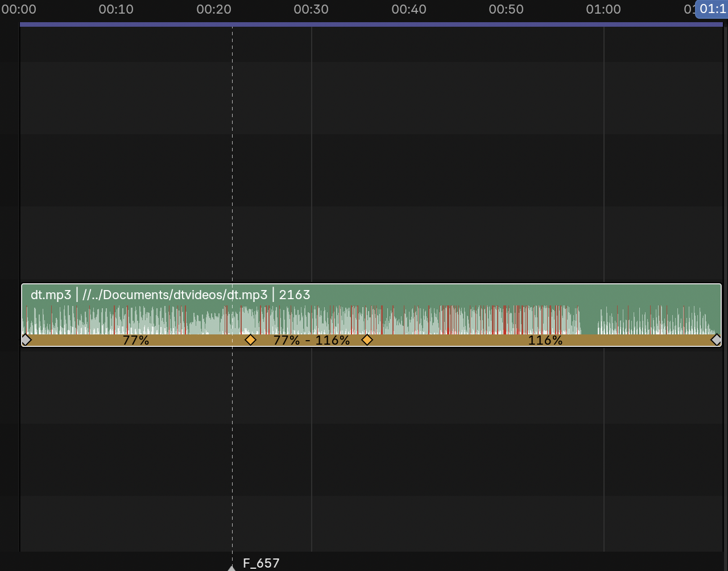Click the gray retiming key at strip end
Screen dimensions: 728x571
[716, 340]
